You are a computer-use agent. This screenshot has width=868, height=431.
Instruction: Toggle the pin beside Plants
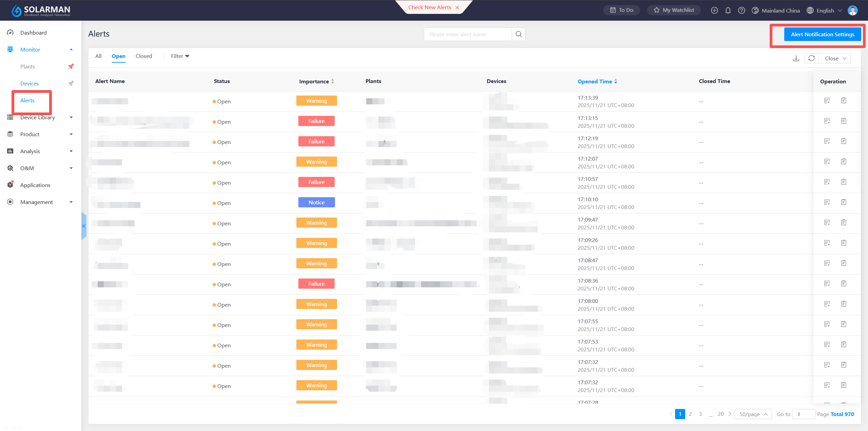tap(71, 66)
